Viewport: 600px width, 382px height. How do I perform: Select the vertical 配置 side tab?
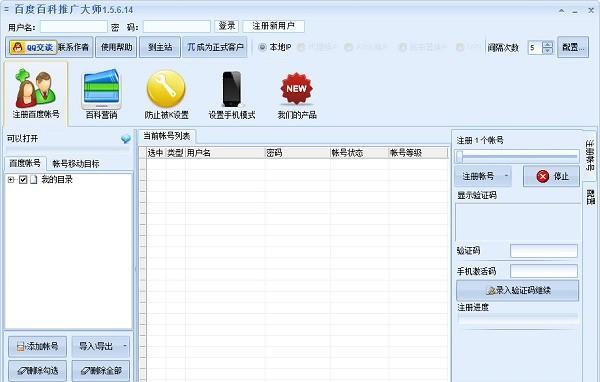[590, 197]
